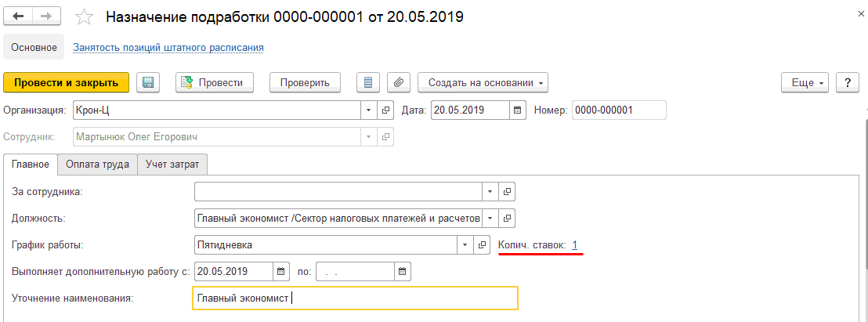Click the paperclip attachments icon

point(399,82)
